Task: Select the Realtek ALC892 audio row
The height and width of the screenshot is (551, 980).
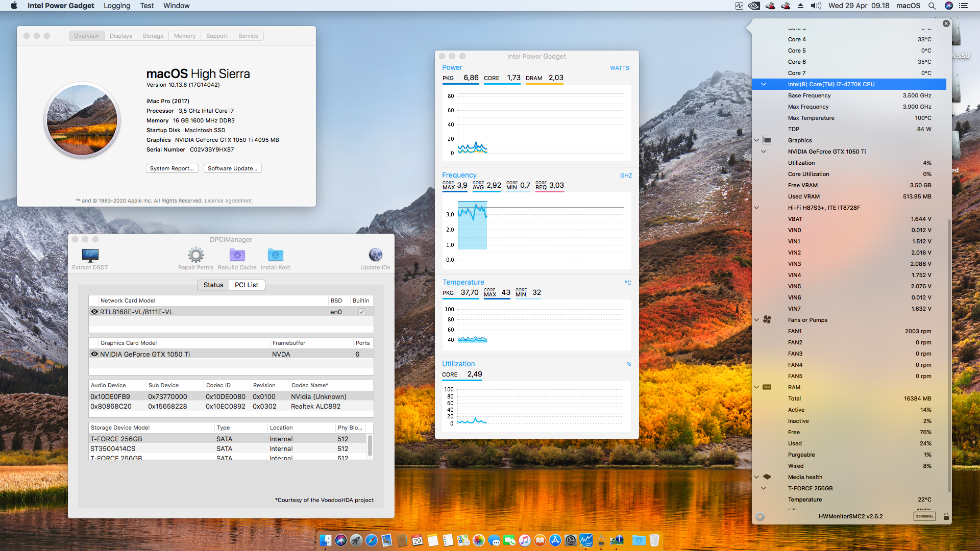Action: 231,407
